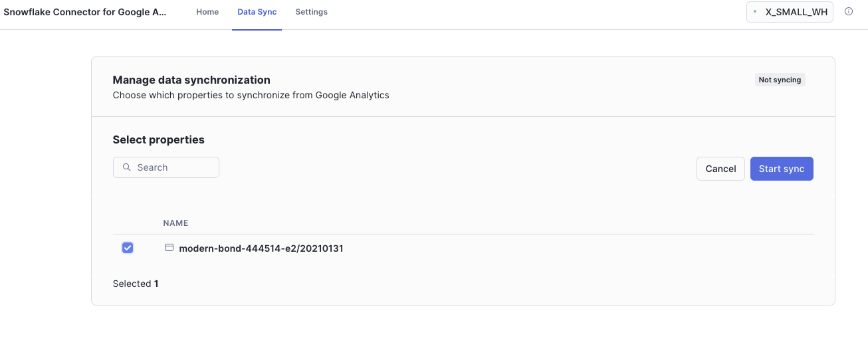868x354 pixels.
Task: Click the Selected 1 count label
Action: [136, 284]
